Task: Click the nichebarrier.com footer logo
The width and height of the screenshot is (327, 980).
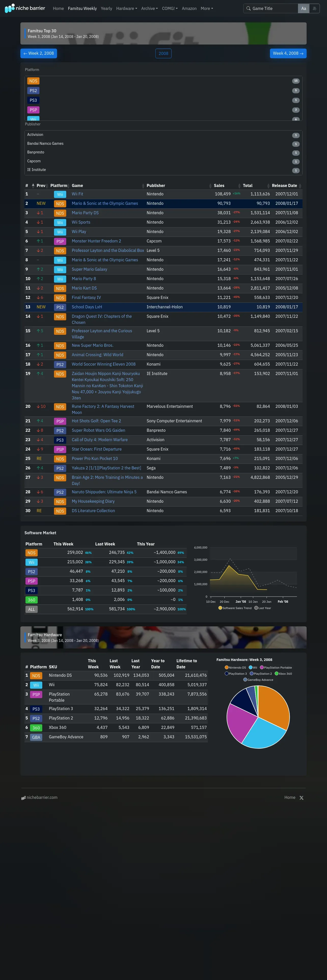Action: tap(39, 797)
